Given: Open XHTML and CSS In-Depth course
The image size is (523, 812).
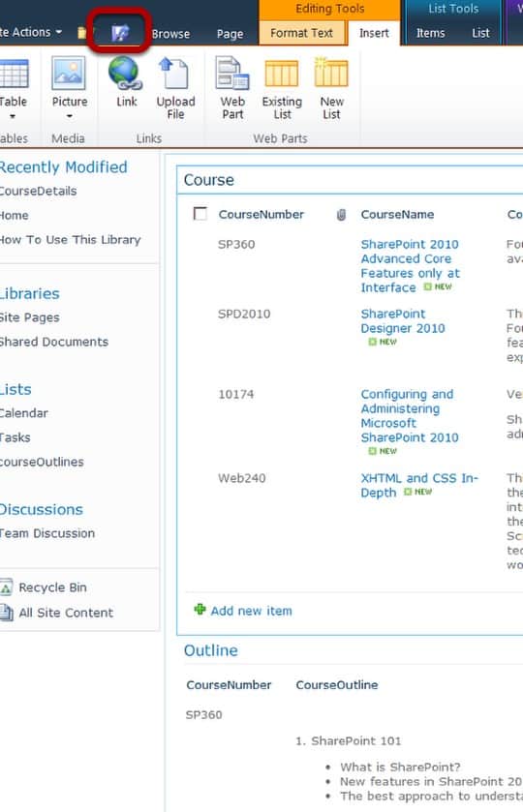Looking at the screenshot, I should pyautogui.click(x=419, y=485).
